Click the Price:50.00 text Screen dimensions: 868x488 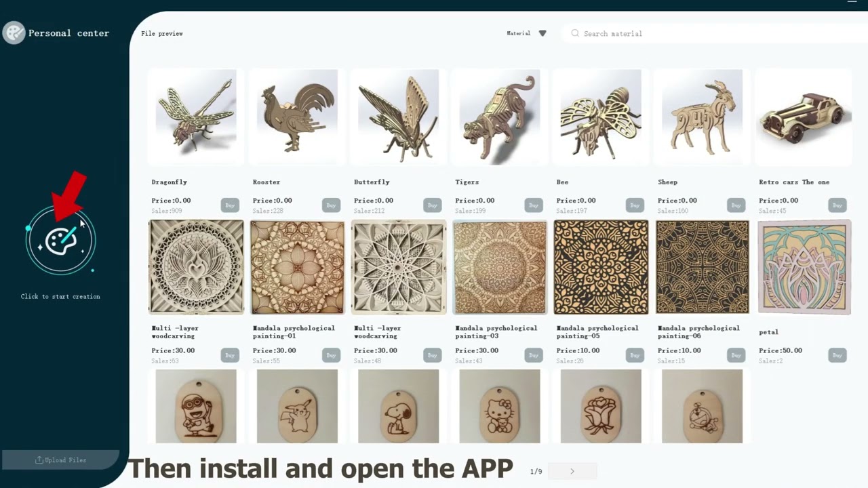pyautogui.click(x=781, y=350)
